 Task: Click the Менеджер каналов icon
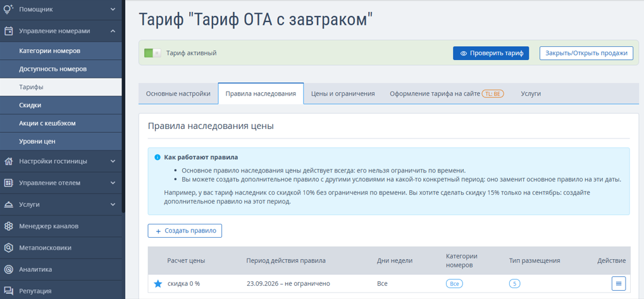click(8, 226)
